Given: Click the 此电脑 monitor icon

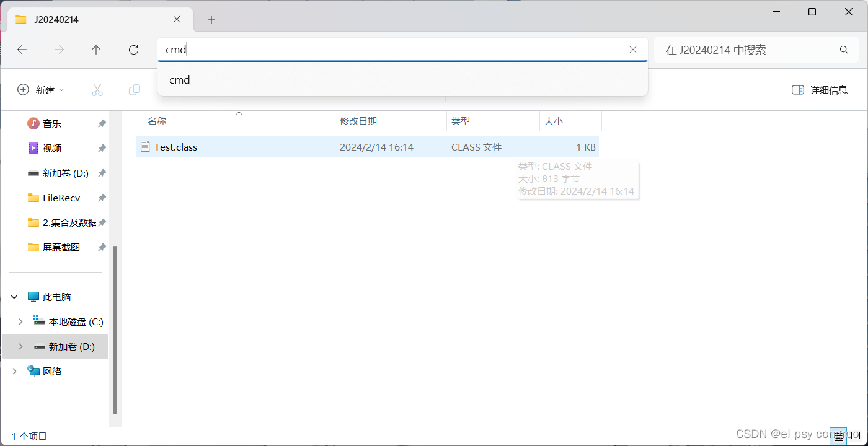Looking at the screenshot, I should [x=33, y=297].
